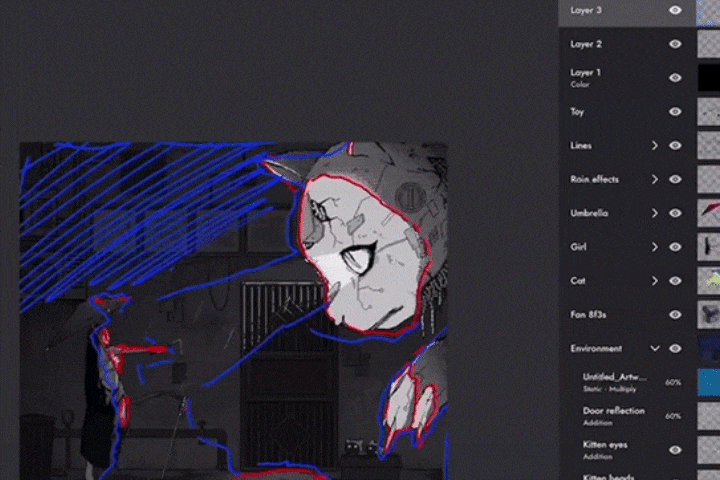This screenshot has height=480, width=720.
Task: Collapse the Environment group
Action: (x=654, y=349)
